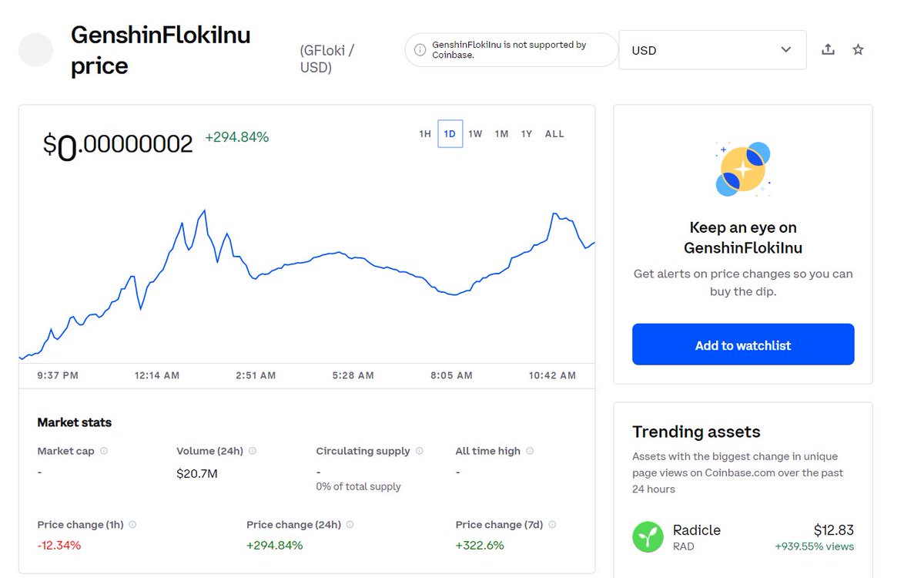The height and width of the screenshot is (578, 924).
Task: Click the +294.84% 24h price change stat
Action: [x=275, y=546]
